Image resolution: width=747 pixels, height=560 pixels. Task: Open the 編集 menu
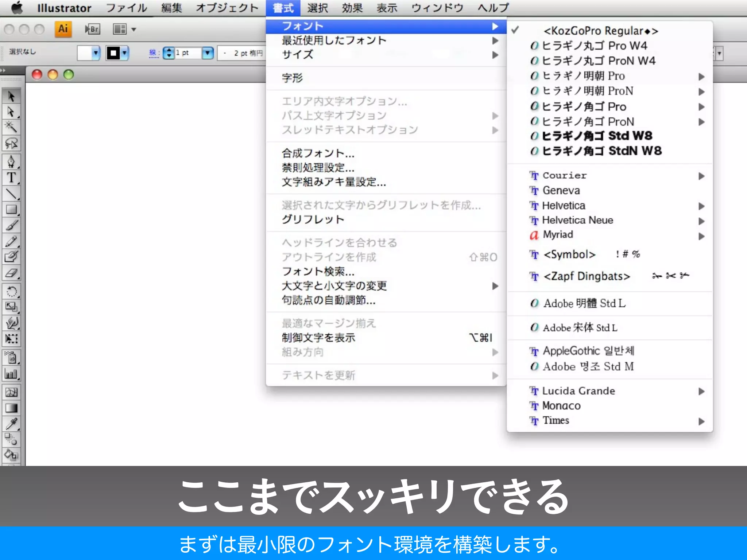coord(171,8)
